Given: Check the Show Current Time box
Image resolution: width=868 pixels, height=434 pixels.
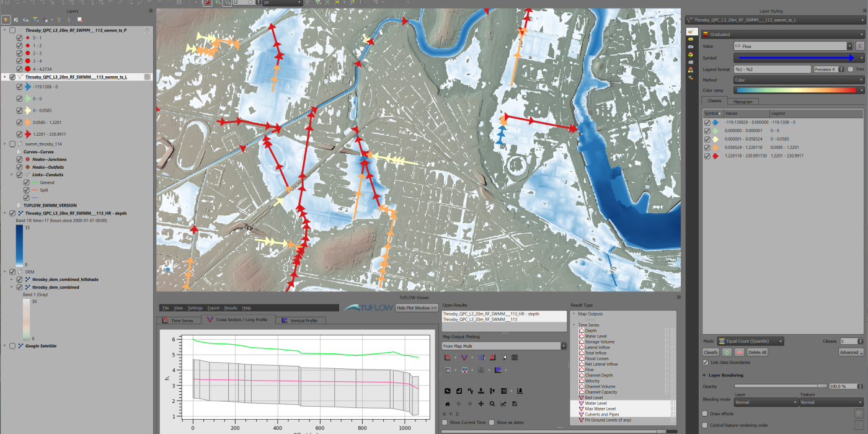Looking at the screenshot, I should pos(445,422).
